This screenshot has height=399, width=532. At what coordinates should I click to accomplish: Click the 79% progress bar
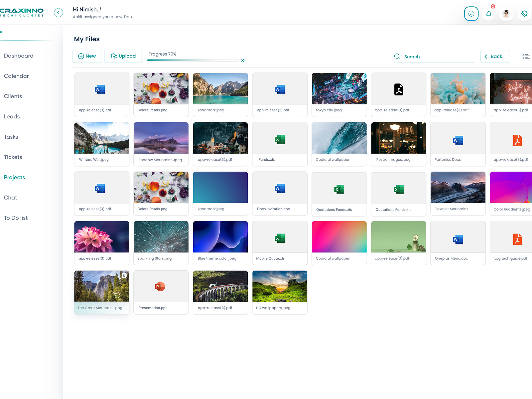click(192, 60)
